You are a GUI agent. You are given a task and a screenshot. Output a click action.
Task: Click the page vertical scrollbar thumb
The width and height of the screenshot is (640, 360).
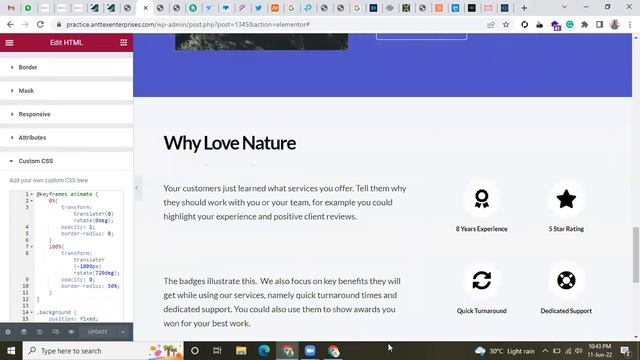[636, 254]
